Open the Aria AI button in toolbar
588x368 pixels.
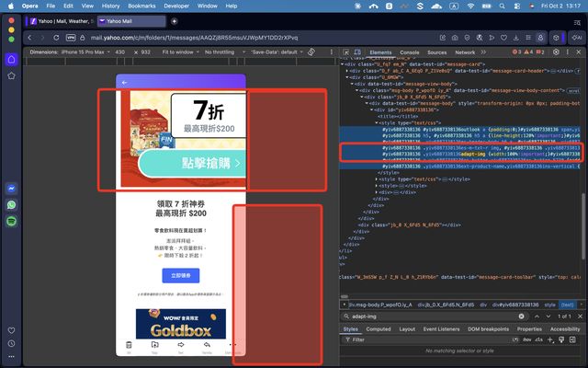577,38
